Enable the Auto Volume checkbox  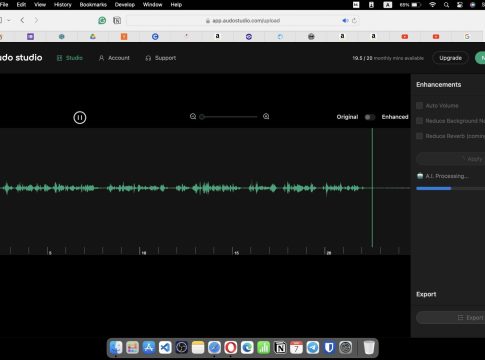[420, 106]
